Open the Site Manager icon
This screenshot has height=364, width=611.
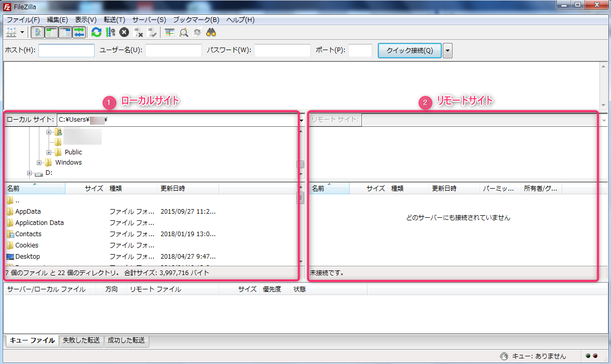[11, 32]
